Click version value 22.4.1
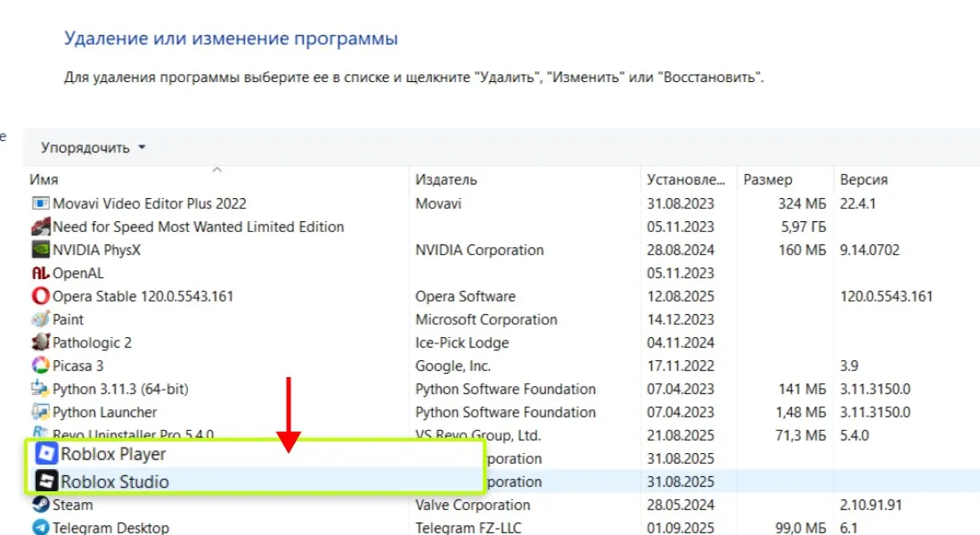The width and height of the screenshot is (980, 535). click(857, 203)
